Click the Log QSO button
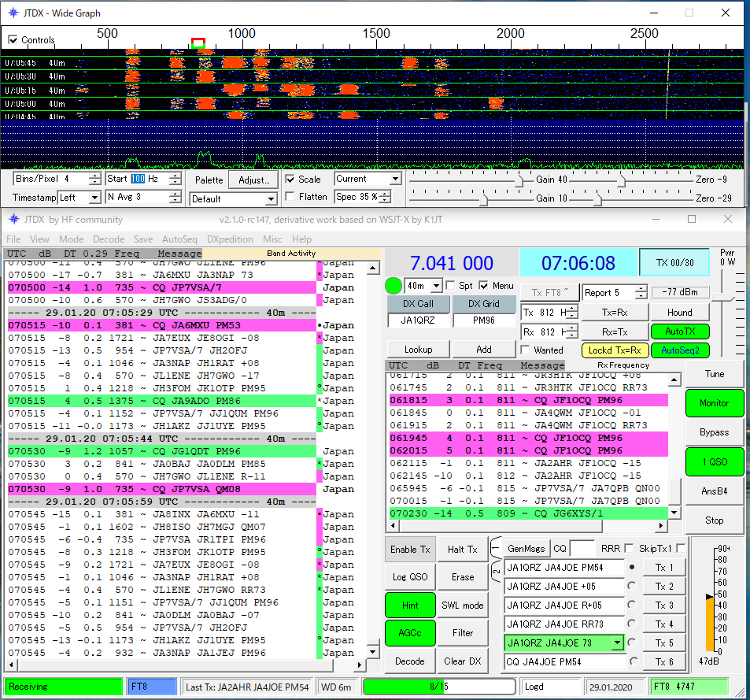Viewport: 750px width, 700px height. coord(410,577)
